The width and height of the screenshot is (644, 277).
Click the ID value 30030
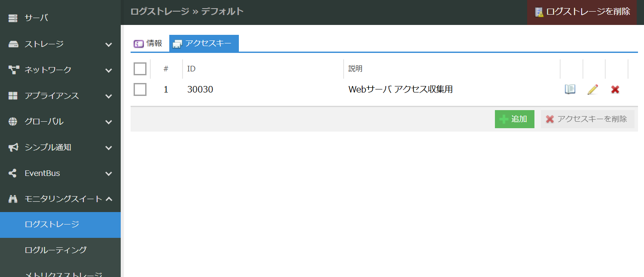click(x=200, y=89)
